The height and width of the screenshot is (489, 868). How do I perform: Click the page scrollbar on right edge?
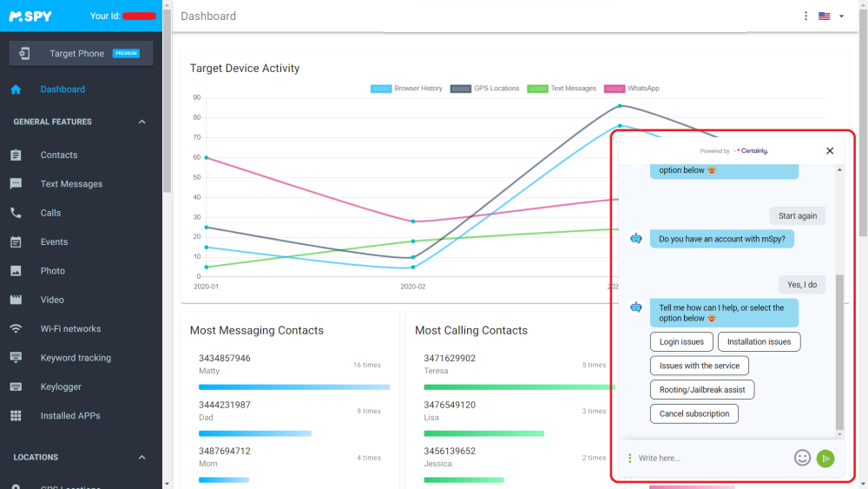click(863, 122)
